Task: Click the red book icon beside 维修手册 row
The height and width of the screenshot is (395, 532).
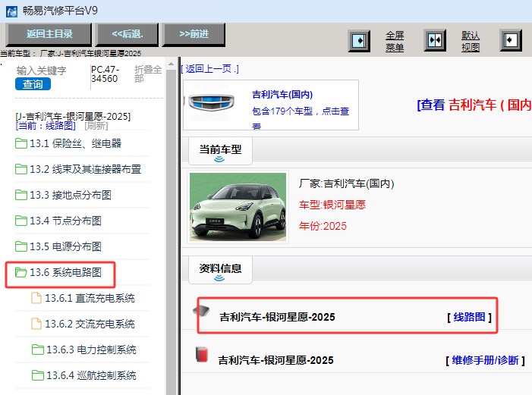Action: point(202,354)
